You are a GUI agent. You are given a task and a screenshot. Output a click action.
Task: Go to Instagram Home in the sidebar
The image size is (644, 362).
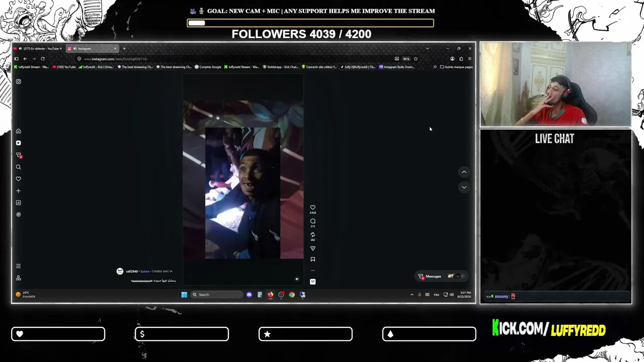[18, 131]
